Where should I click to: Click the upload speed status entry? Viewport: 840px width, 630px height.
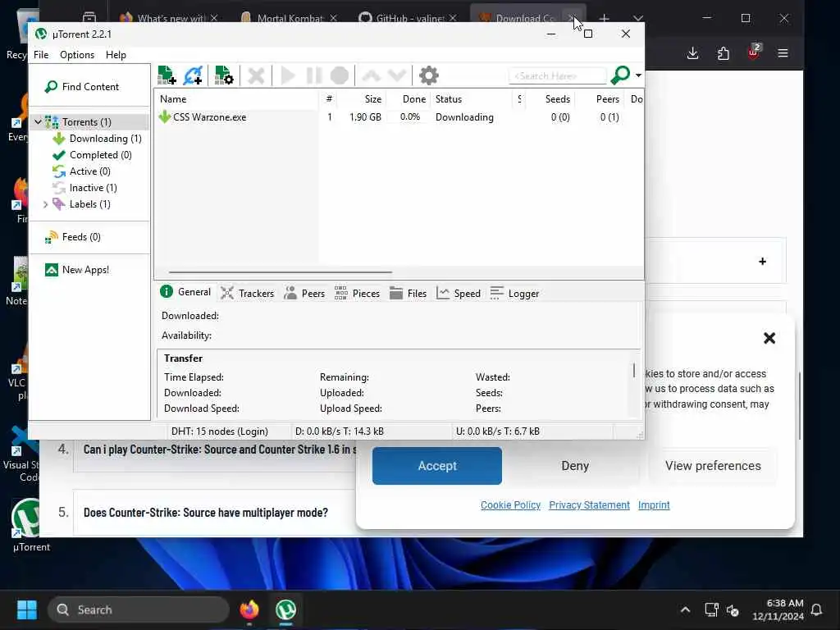pos(532,431)
